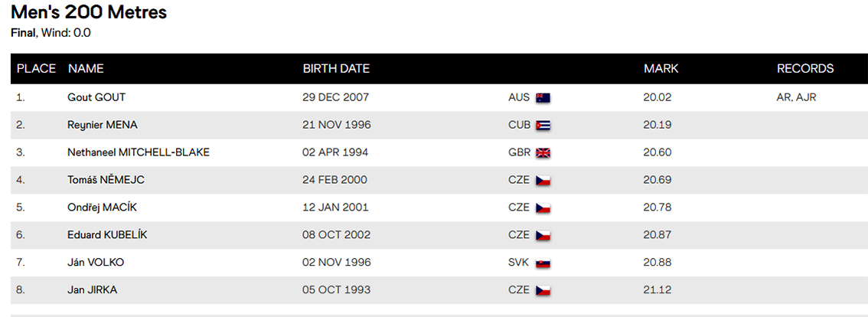
Task: Click the Australian flag icon
Action: click(543, 98)
